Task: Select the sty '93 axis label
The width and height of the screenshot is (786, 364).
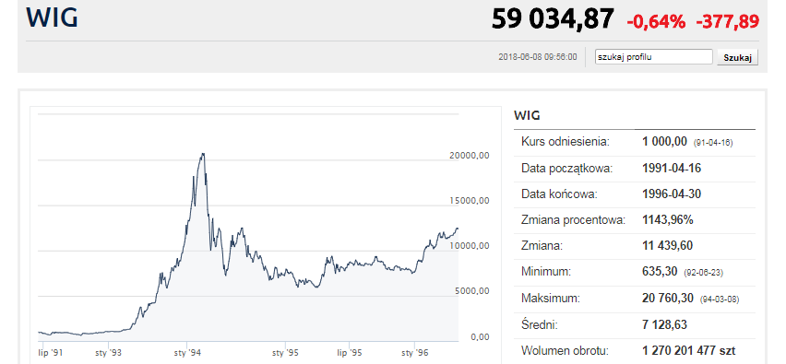Action: pos(108,352)
